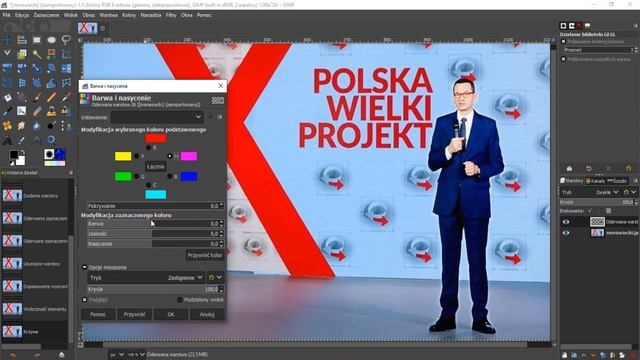640x360 pixels.
Task: Select the Measure compass tool
Action: [x=37, y=141]
